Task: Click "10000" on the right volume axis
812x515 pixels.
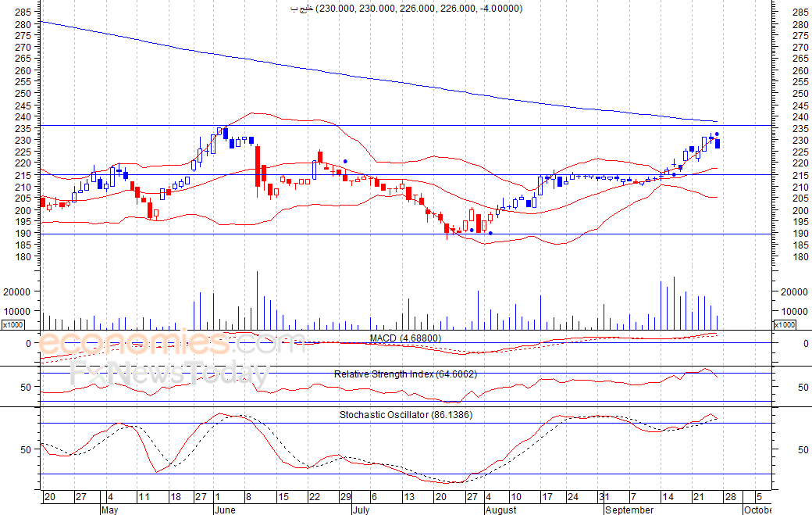Action: [794, 311]
